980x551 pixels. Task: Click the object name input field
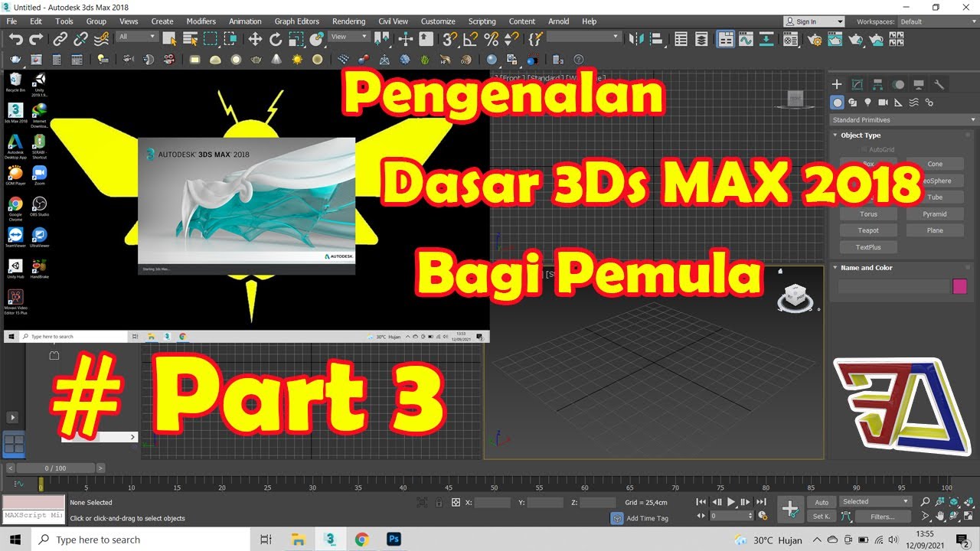(893, 286)
